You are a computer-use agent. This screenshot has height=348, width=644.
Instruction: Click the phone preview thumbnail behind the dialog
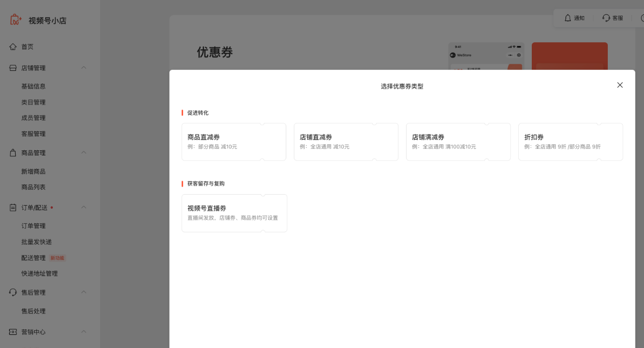click(x=486, y=56)
